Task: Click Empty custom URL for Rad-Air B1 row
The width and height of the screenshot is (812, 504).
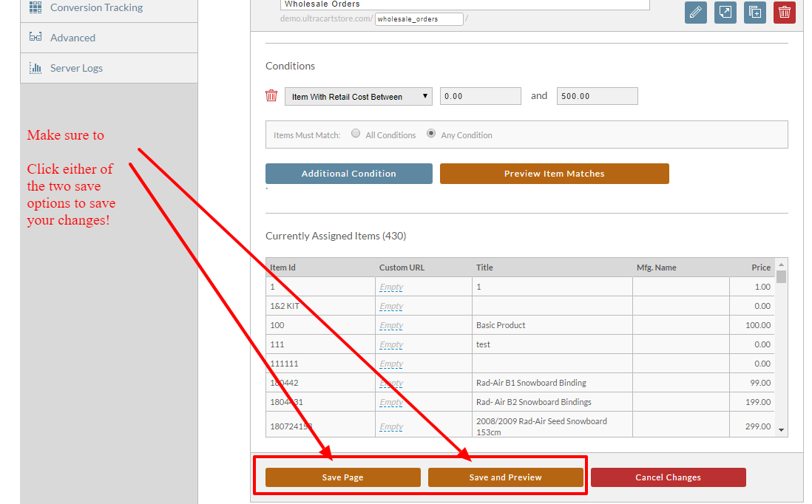Action: (391, 382)
